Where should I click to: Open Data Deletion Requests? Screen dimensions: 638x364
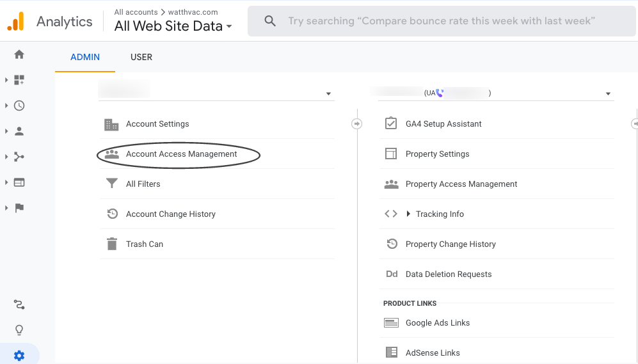pos(449,274)
